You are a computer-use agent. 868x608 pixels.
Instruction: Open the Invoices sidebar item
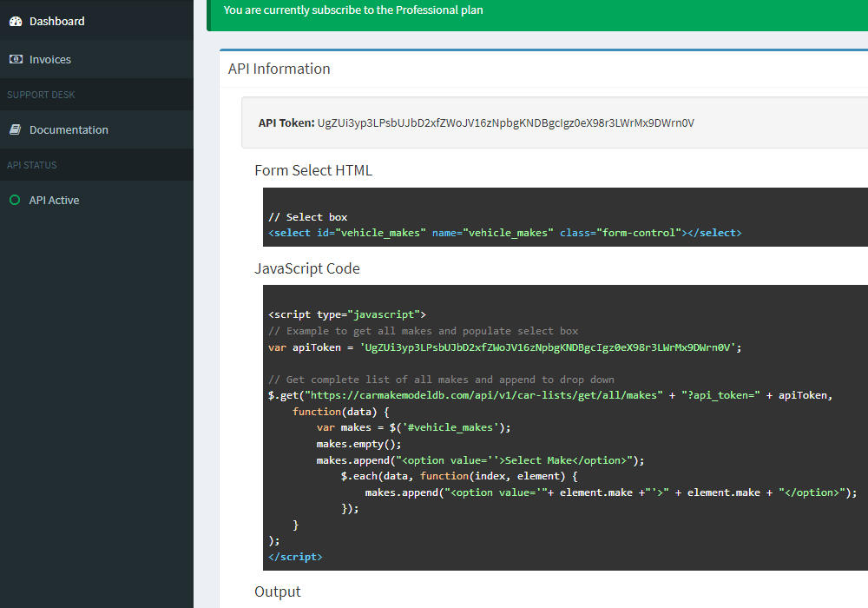pos(97,59)
